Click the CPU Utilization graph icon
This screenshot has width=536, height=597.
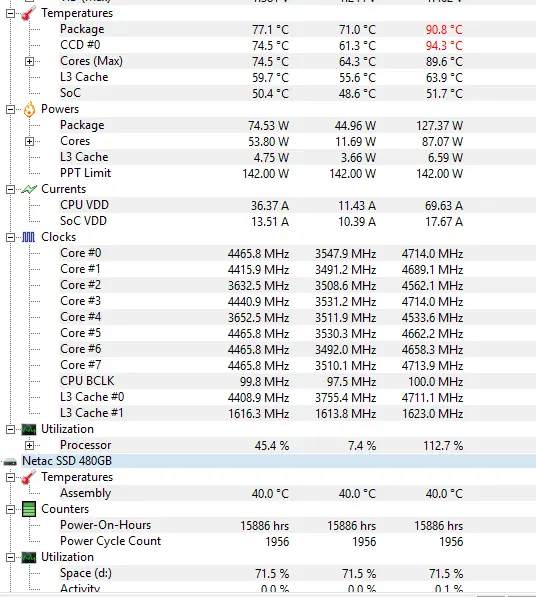[29, 429]
